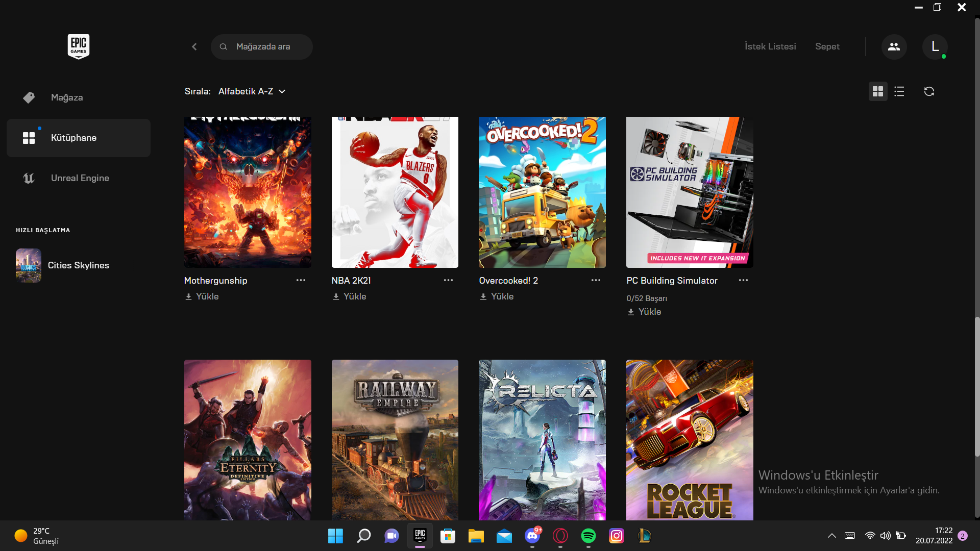Click the library vertical scrollbar

(977, 387)
